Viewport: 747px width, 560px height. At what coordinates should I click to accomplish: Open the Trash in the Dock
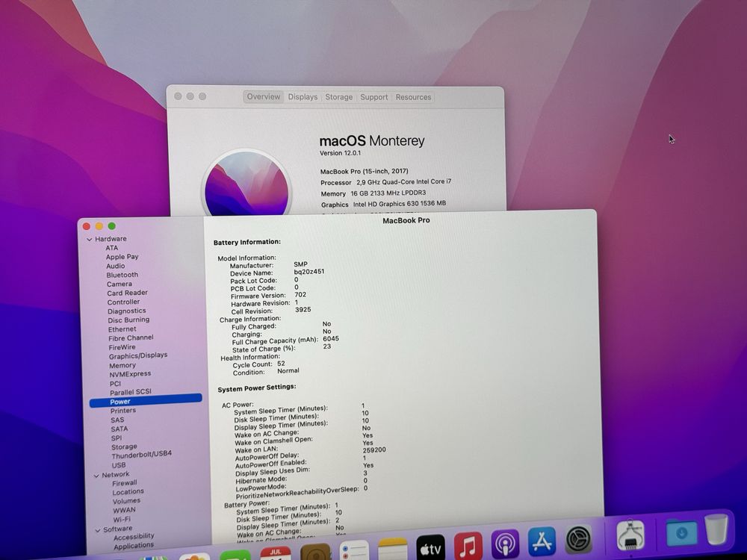click(716, 529)
